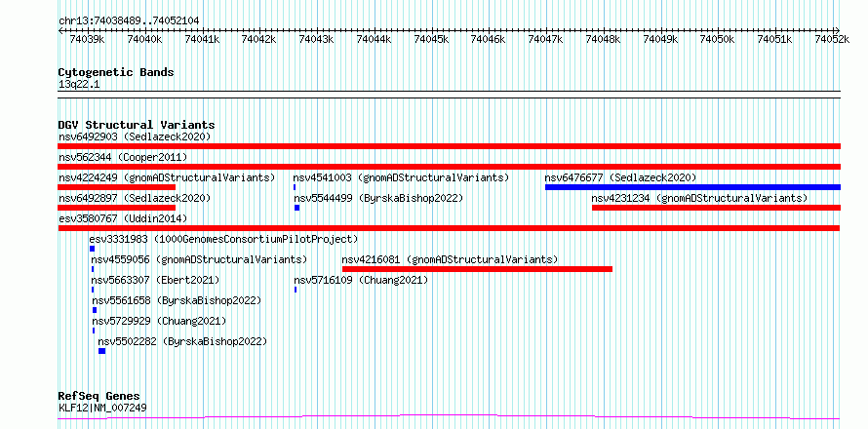Select the blue bar under nsv6476677

692,187
